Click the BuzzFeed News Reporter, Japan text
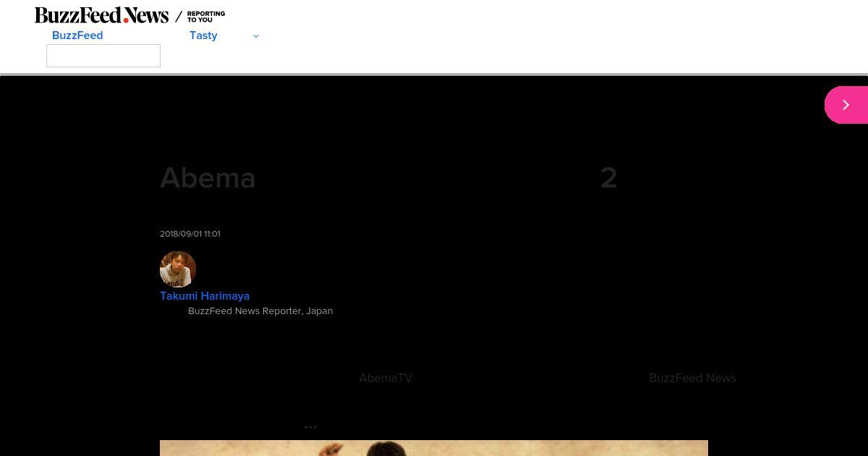This screenshot has height=456, width=868. [x=260, y=311]
